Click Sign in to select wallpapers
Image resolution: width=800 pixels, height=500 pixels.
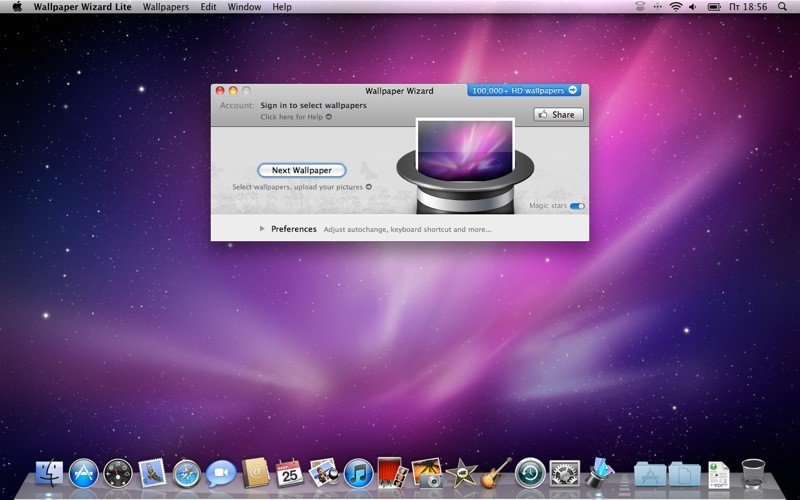pos(313,105)
